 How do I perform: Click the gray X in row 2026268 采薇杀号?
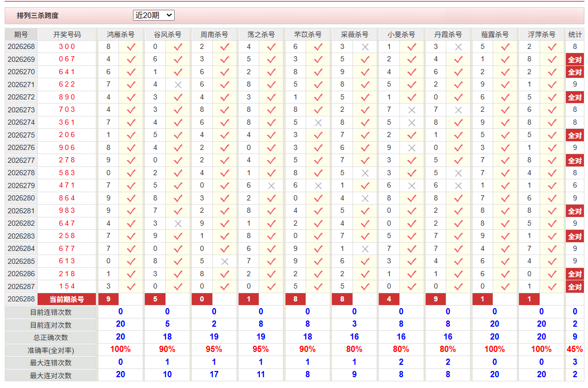(x=365, y=47)
